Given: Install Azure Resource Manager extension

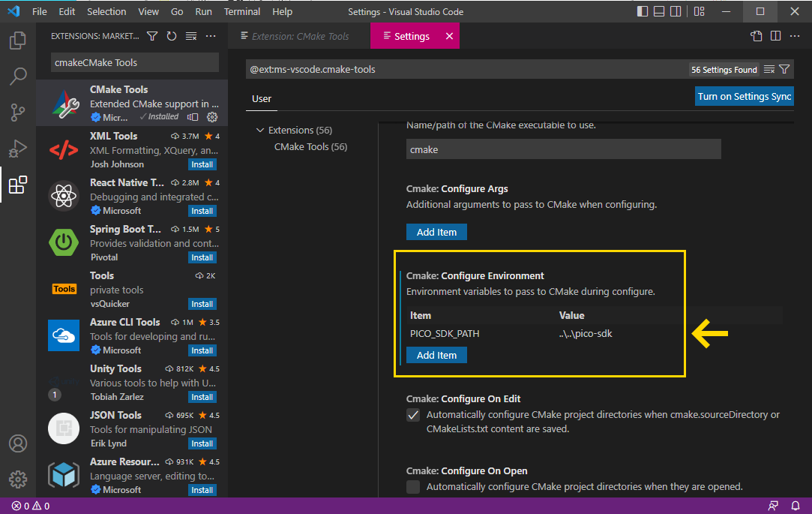Looking at the screenshot, I should click(202, 490).
